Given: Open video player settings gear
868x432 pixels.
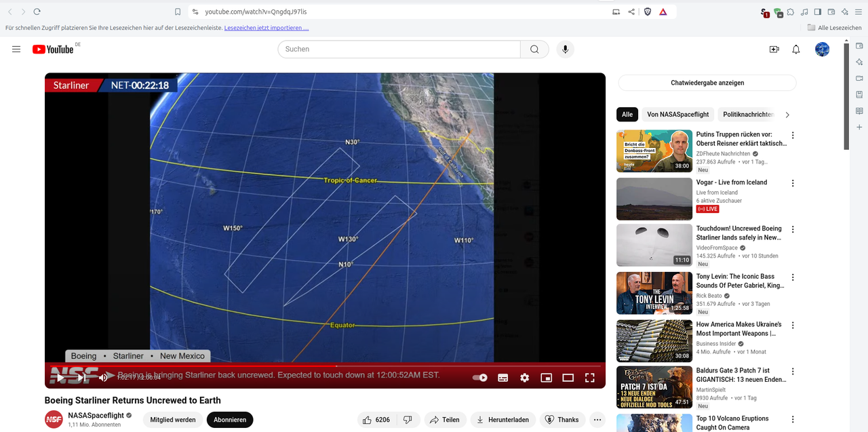Looking at the screenshot, I should [524, 378].
